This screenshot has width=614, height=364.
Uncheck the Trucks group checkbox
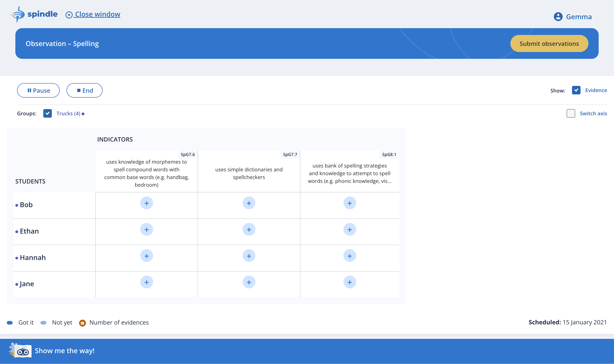tap(47, 113)
